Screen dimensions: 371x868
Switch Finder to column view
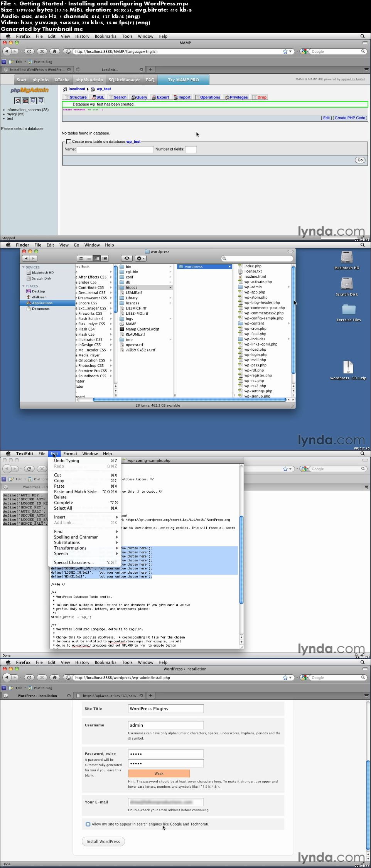point(97,258)
